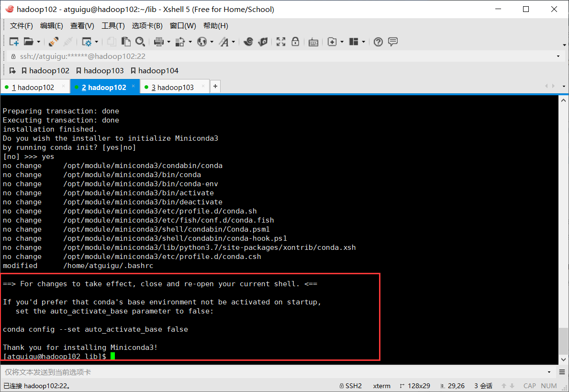Viewport: 569px width, 392px height.
Task: Click the xterm status entry
Action: point(382,386)
